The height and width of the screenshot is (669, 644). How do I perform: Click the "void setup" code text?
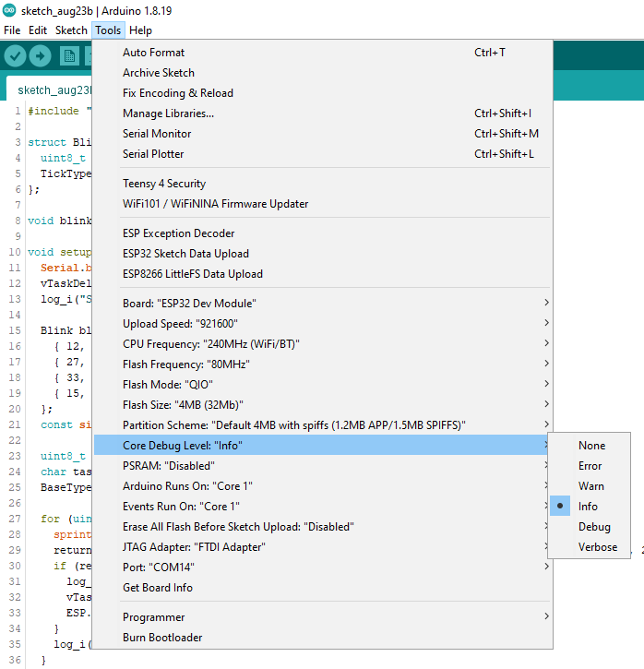(x=60, y=252)
